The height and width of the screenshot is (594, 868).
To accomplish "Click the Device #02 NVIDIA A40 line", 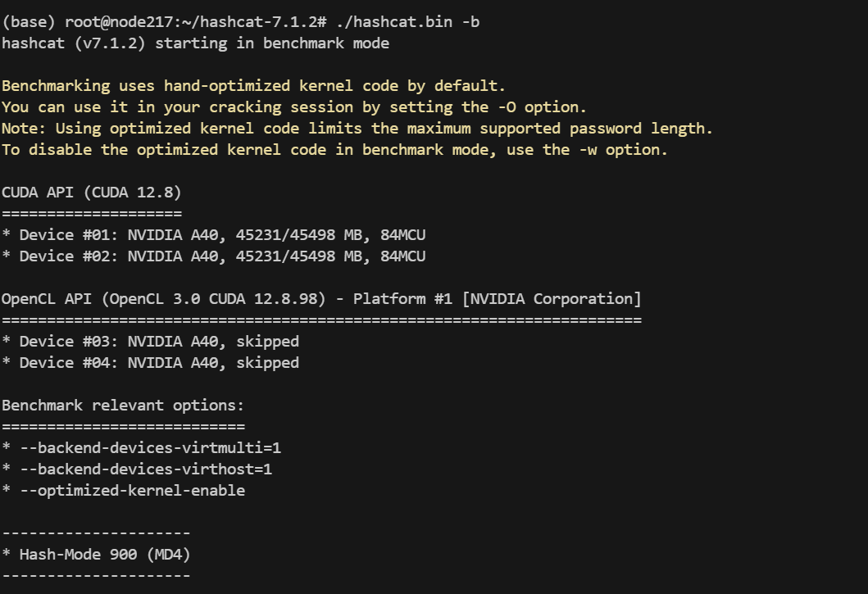I will [x=213, y=256].
